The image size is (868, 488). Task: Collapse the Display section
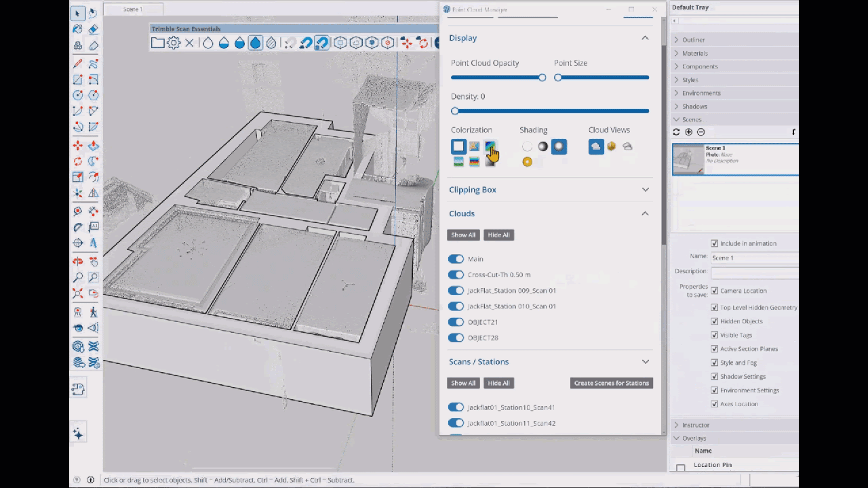644,38
